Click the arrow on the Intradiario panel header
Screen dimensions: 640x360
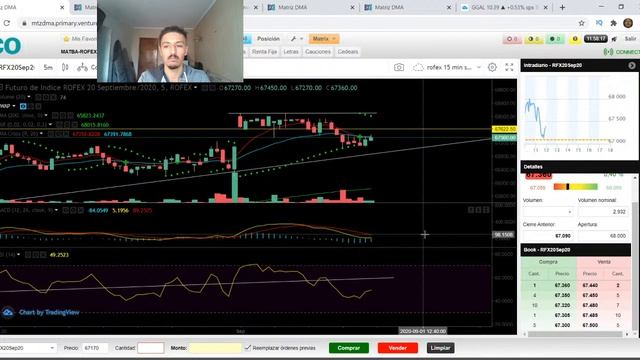[632, 65]
